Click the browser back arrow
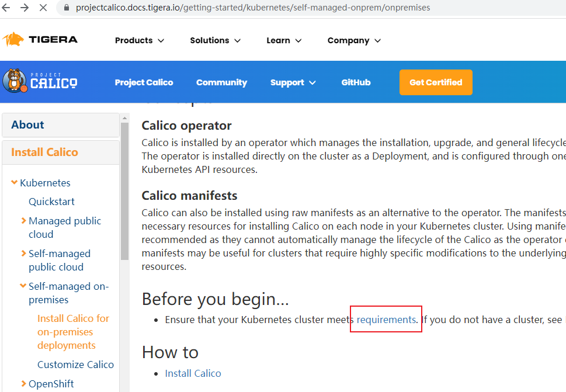 coord(8,8)
